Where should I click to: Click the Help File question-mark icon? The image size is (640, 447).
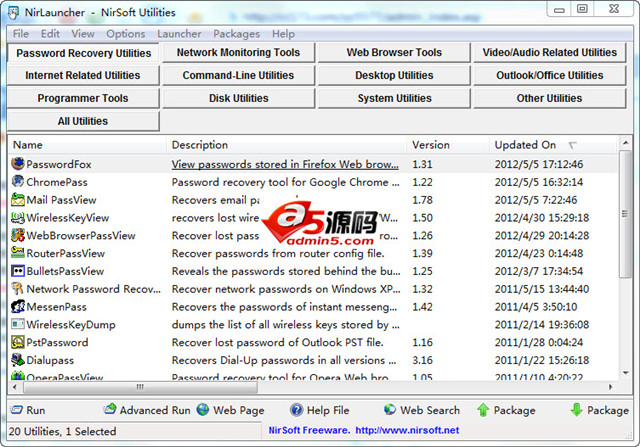(x=296, y=410)
